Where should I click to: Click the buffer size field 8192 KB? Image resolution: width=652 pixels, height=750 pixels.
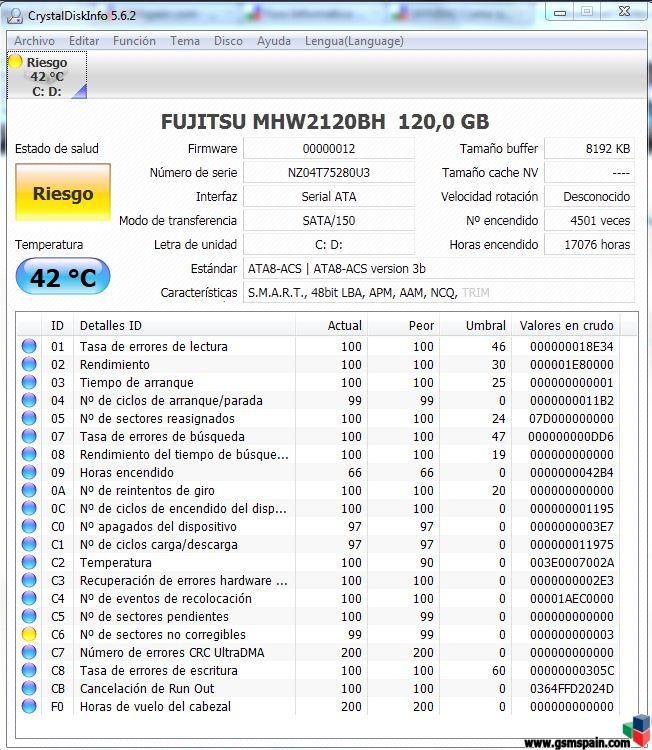tap(589, 148)
